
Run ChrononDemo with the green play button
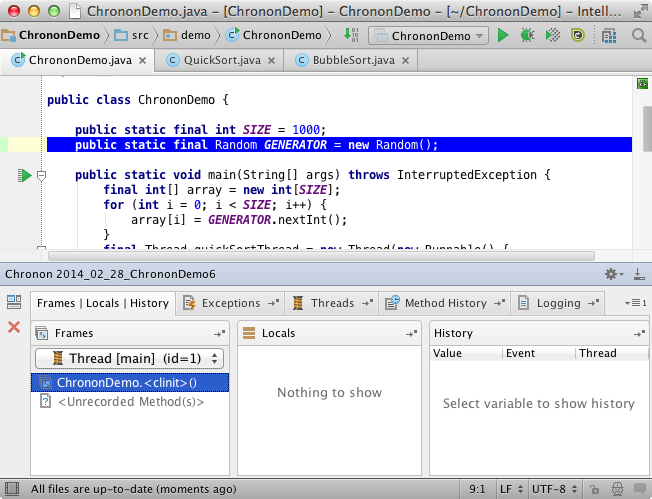tap(503, 36)
